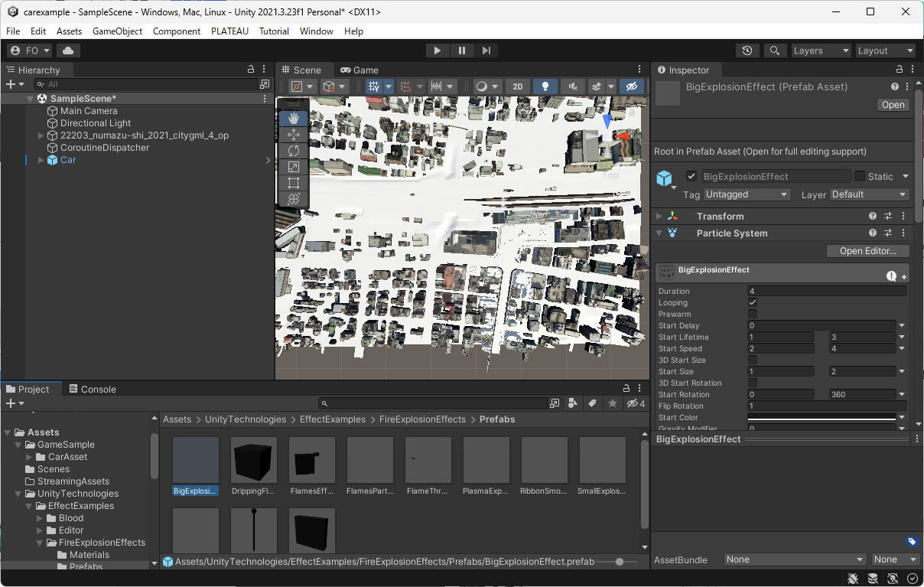Click the global/local handle rotation icon
The height and width of the screenshot is (587, 924).
[334, 86]
